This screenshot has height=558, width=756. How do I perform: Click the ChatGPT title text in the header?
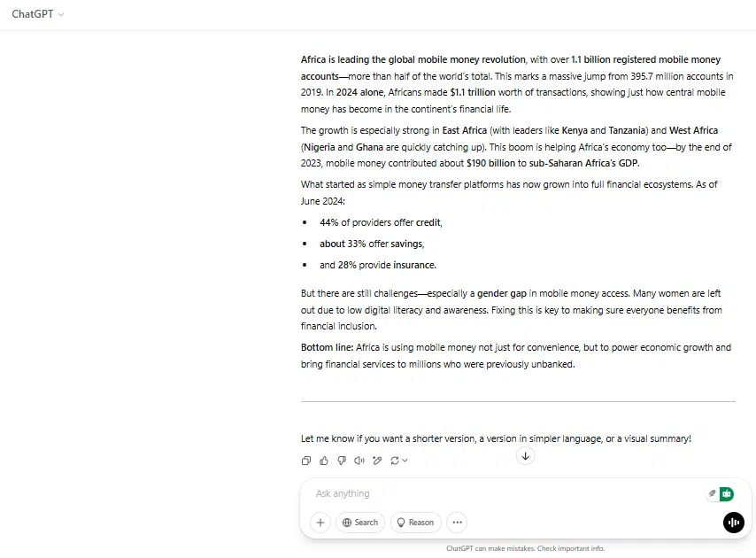(32, 14)
